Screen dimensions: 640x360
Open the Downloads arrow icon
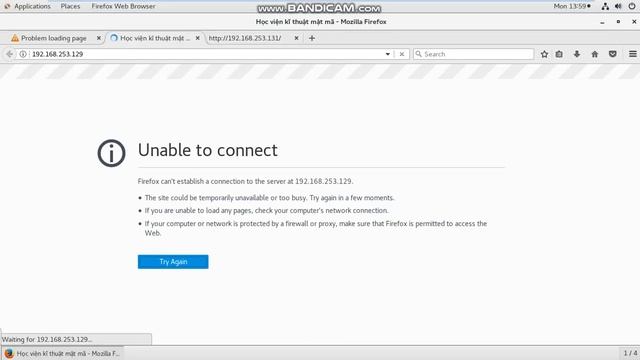577,54
